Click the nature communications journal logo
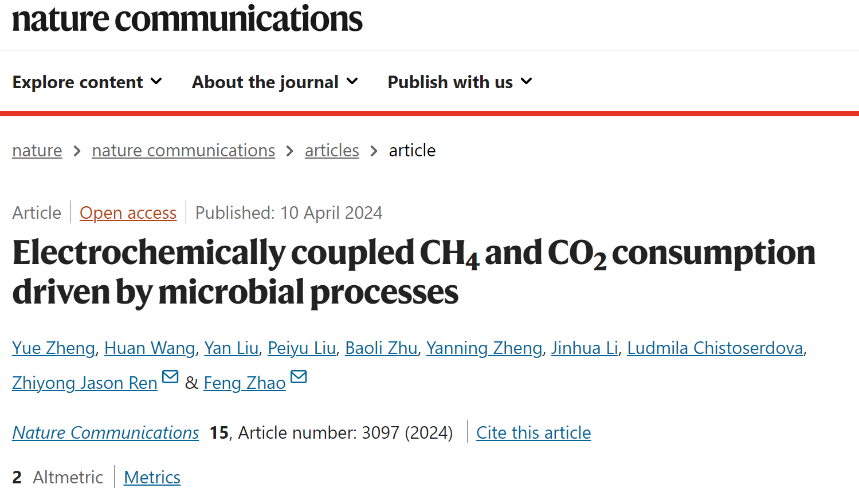The width and height of the screenshot is (859, 504). click(187, 18)
